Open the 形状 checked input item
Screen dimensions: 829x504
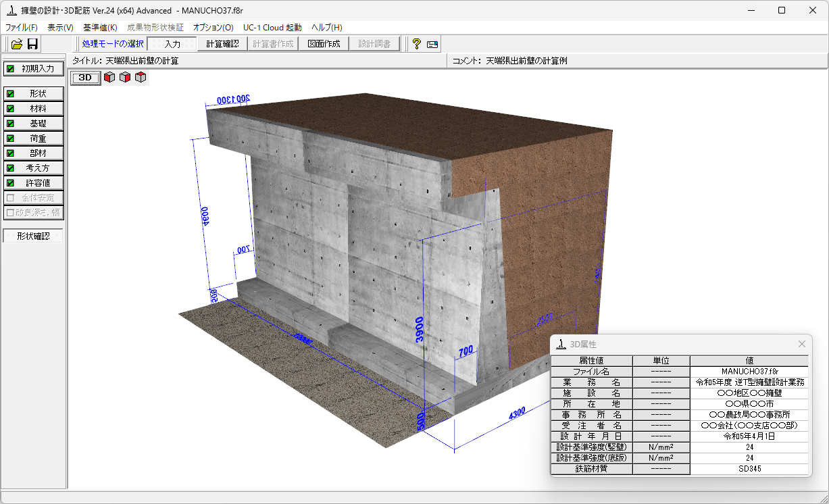pos(34,94)
